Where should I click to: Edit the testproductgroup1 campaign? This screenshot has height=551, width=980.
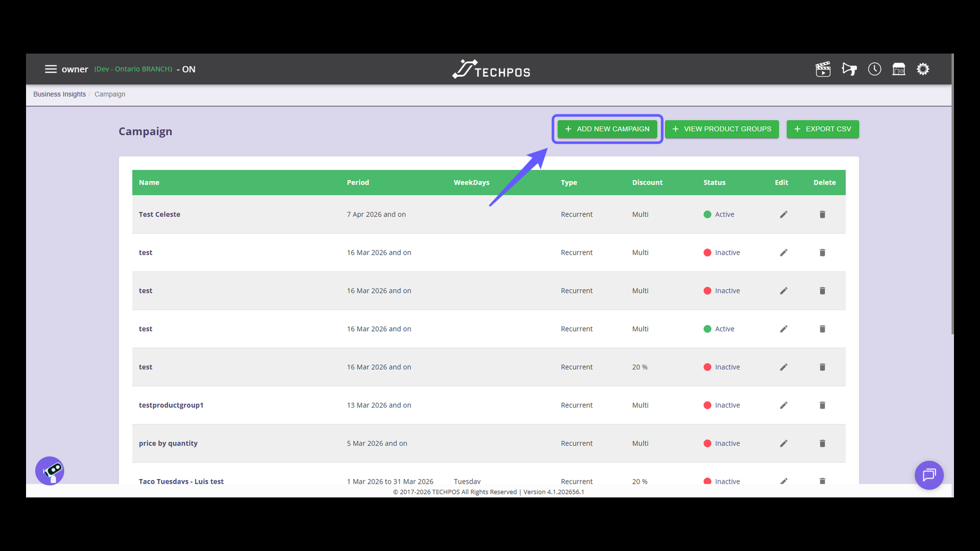point(783,405)
